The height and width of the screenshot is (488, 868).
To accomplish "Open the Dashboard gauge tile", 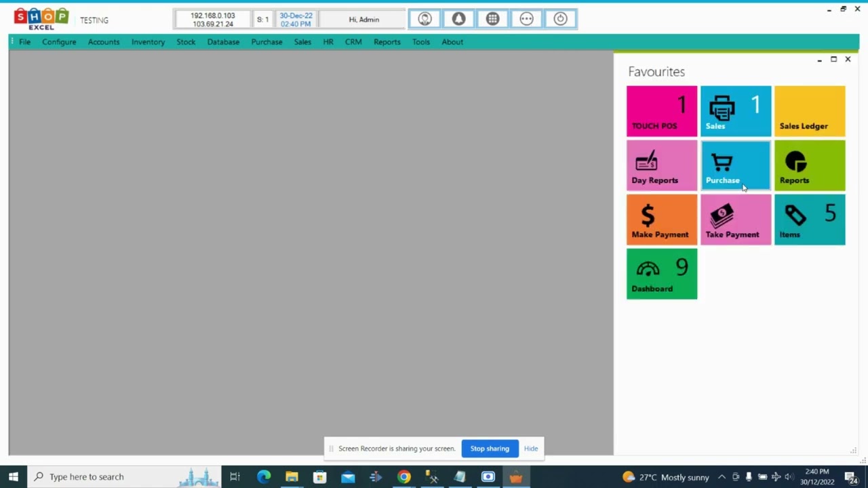I will tap(662, 274).
